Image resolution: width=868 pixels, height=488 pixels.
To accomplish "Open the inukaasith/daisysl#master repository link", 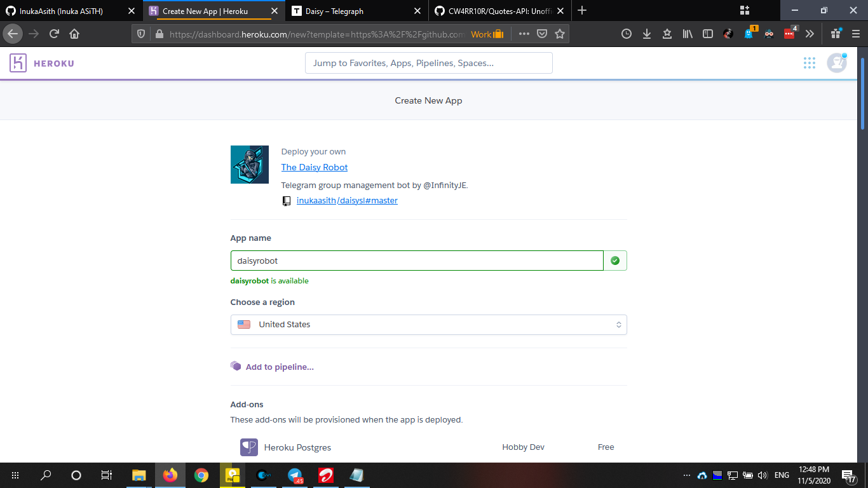I will tap(347, 201).
